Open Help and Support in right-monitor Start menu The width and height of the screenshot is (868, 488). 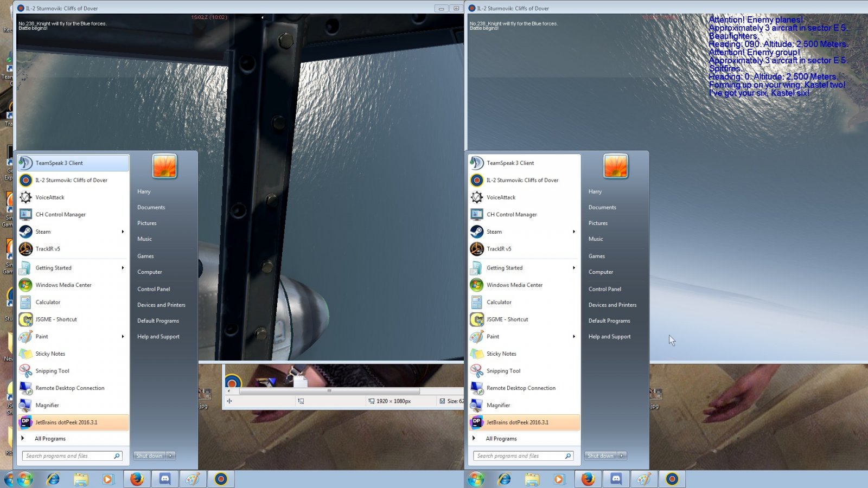(609, 336)
